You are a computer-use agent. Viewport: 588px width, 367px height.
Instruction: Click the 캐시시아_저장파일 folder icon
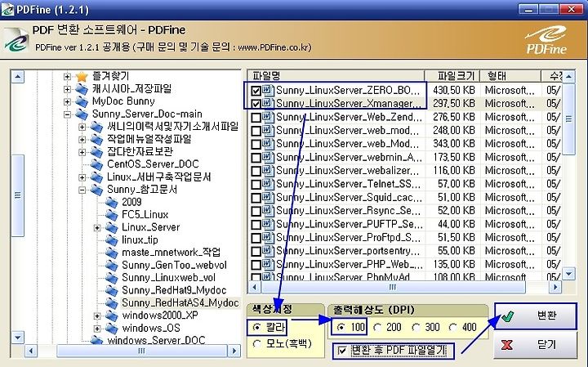click(82, 89)
